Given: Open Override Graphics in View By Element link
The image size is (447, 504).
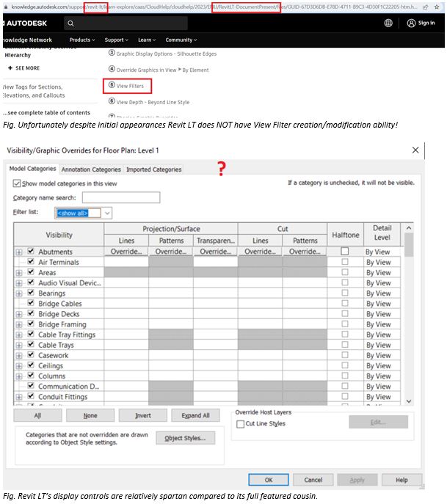Looking at the screenshot, I should [x=162, y=70].
